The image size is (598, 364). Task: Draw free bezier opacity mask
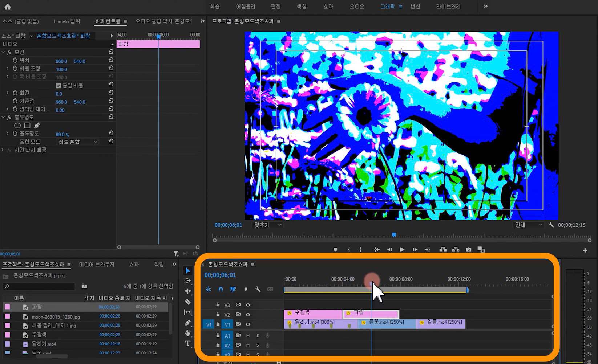click(x=37, y=126)
